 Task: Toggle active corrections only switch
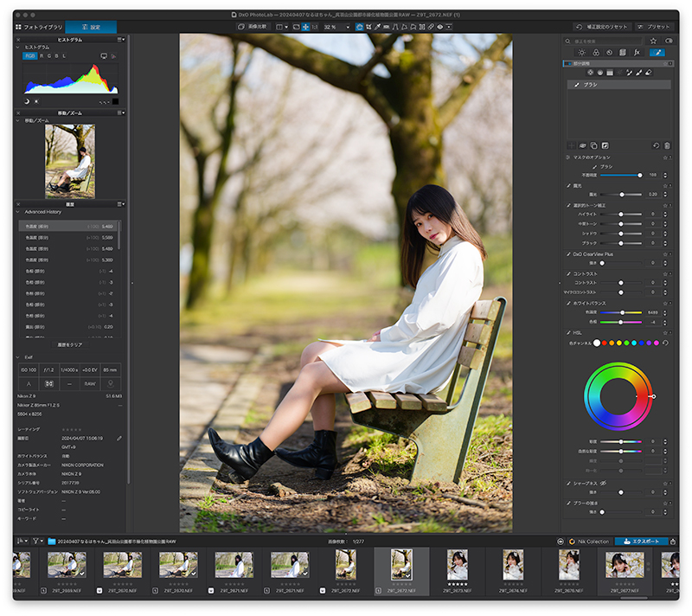click(669, 41)
